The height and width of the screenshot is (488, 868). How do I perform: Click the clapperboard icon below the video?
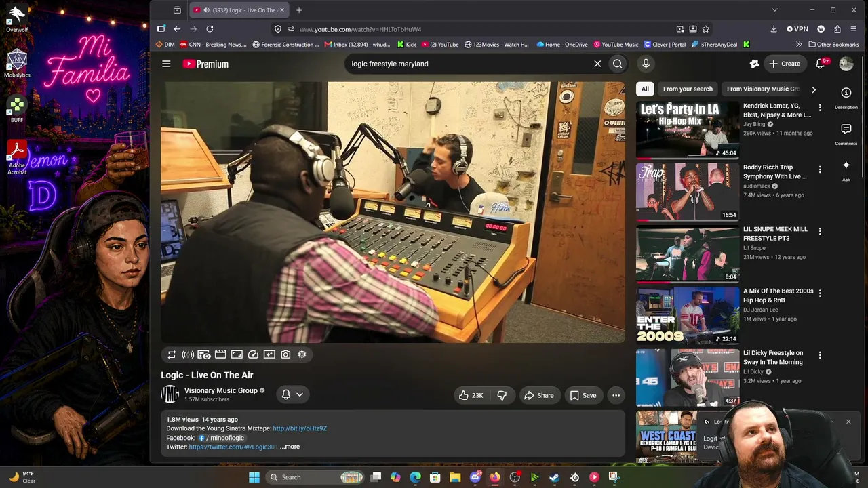click(x=220, y=354)
